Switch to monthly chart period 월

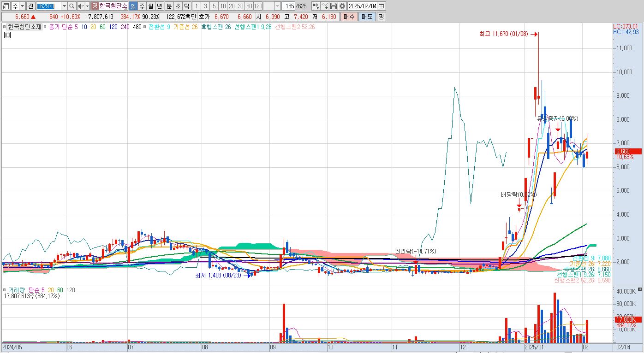click(150, 6)
